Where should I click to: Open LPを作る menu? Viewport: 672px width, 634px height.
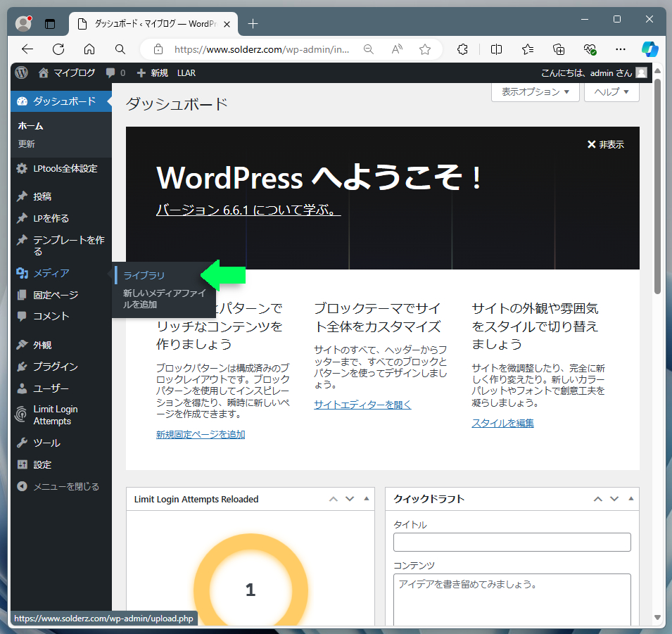point(61,218)
